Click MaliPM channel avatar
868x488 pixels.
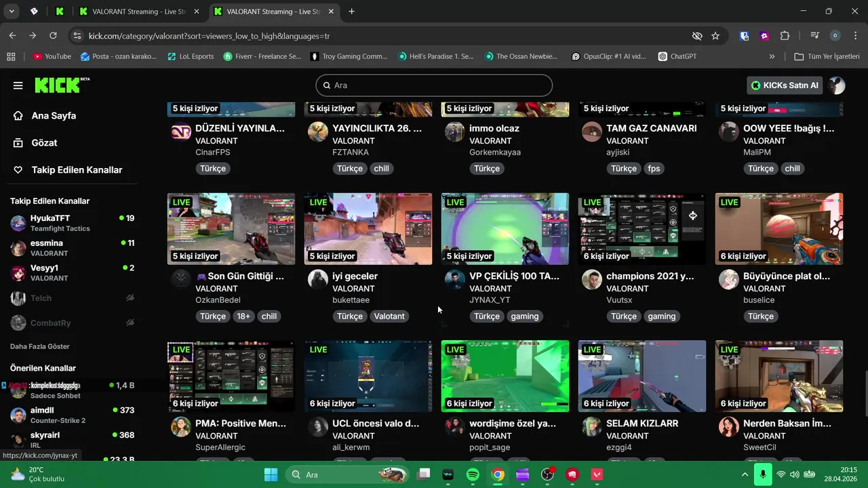[x=728, y=131]
